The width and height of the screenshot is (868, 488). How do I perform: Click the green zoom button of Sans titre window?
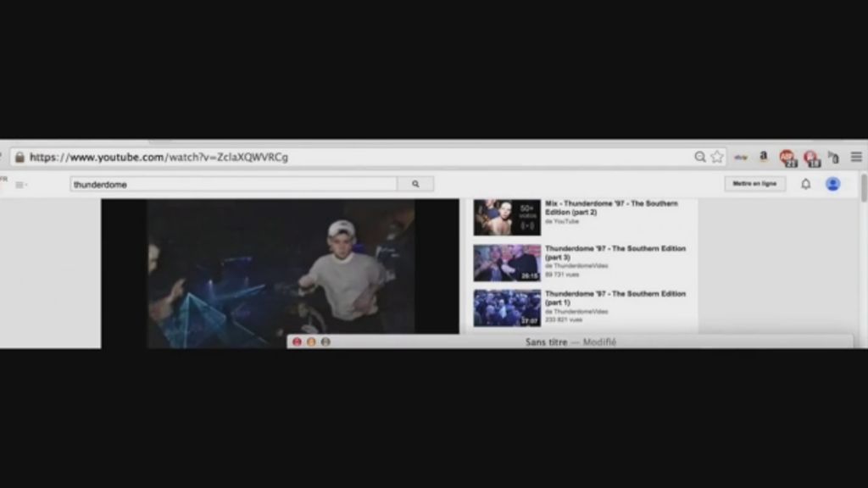[325, 342]
